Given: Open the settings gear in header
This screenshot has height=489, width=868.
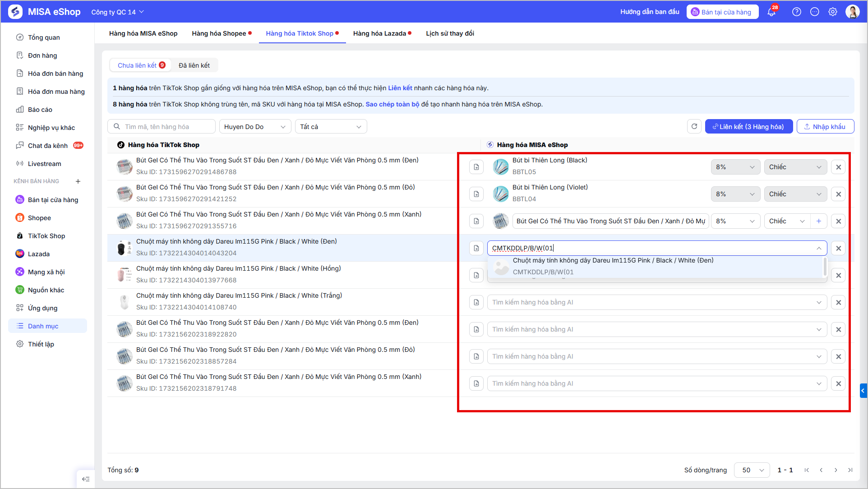Looking at the screenshot, I should (833, 12).
